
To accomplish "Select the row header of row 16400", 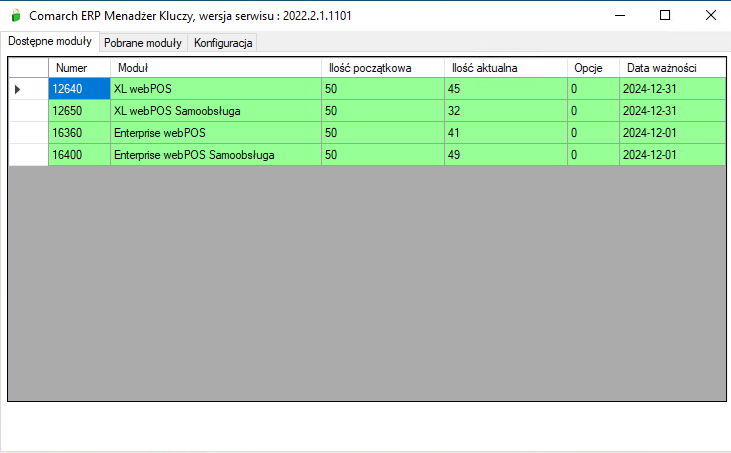I will click(x=28, y=155).
